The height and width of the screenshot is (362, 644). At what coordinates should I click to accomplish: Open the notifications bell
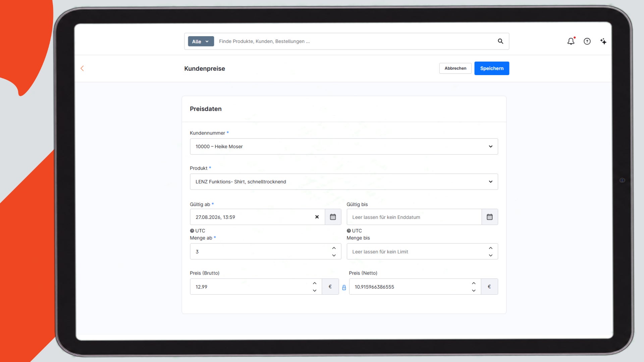pyautogui.click(x=571, y=41)
